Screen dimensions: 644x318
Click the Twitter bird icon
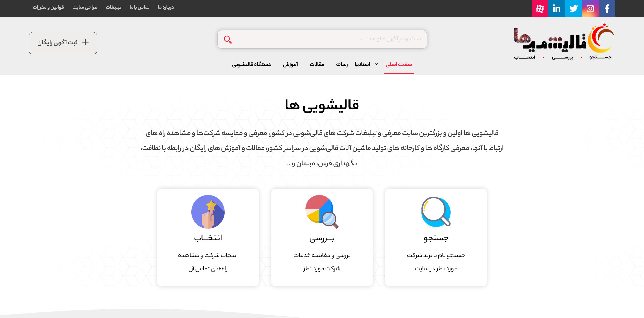[573, 8]
